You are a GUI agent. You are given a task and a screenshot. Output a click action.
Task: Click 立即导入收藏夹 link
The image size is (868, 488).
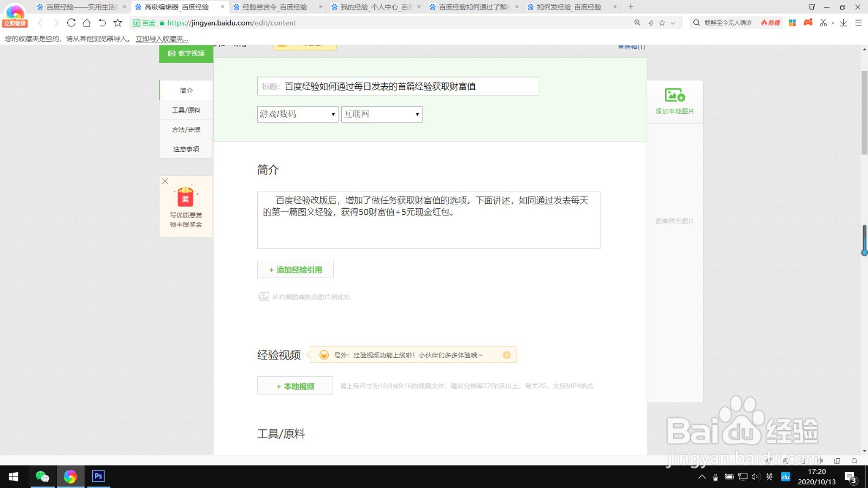click(x=162, y=39)
